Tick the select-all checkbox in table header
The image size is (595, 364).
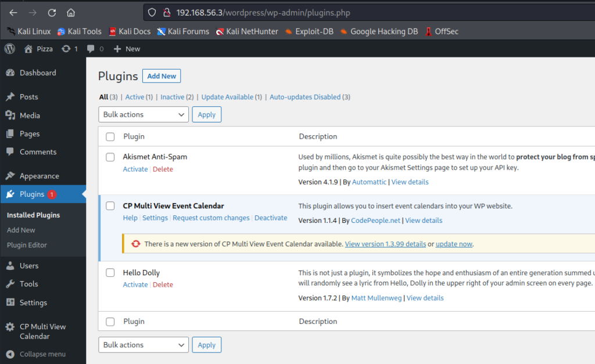click(x=110, y=136)
